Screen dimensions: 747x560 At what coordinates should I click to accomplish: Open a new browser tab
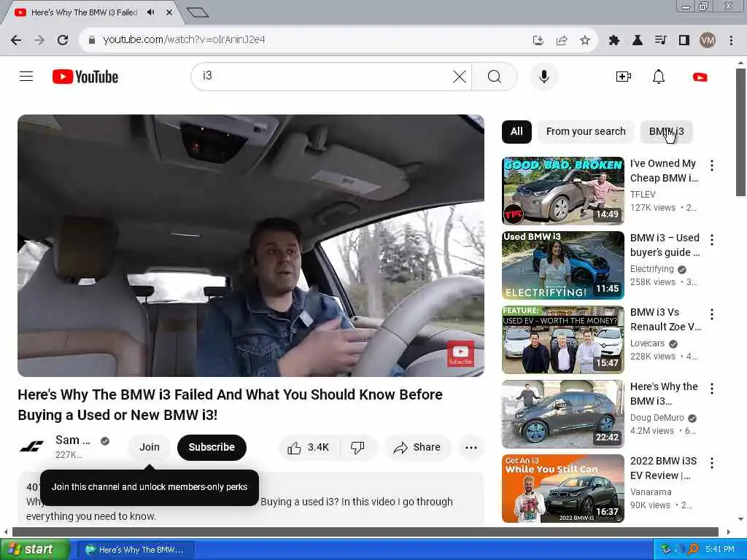(198, 12)
